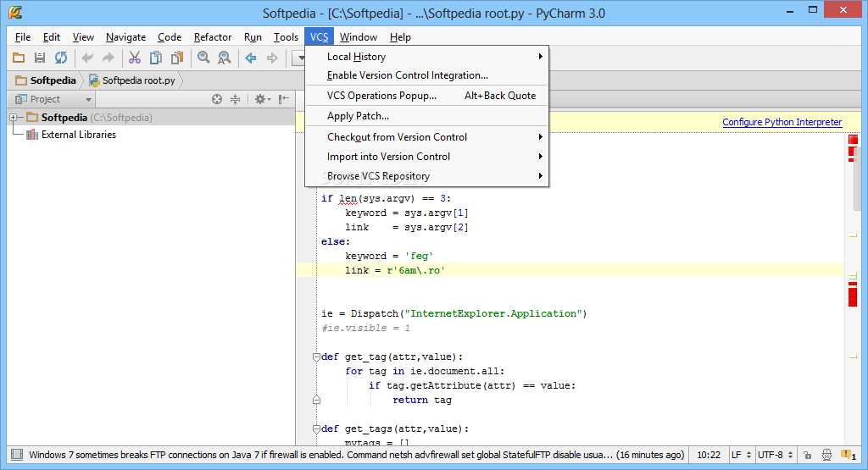The height and width of the screenshot is (470, 868).
Task: Click the Open folder toolbar icon
Action: coord(19,58)
